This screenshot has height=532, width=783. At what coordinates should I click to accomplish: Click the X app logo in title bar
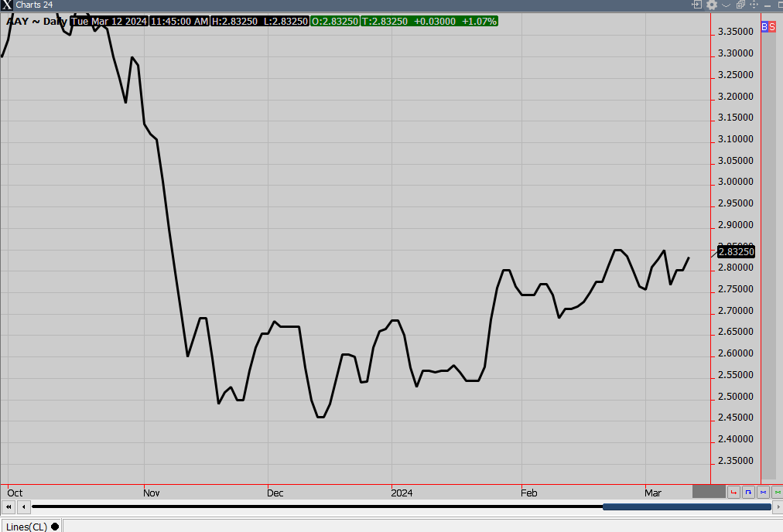[x=6, y=5]
